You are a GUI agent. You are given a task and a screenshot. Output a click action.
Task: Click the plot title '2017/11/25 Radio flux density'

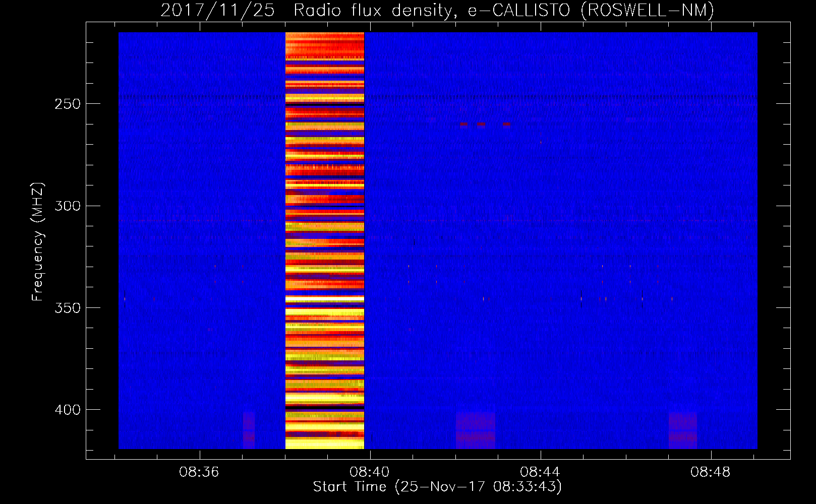(x=437, y=10)
